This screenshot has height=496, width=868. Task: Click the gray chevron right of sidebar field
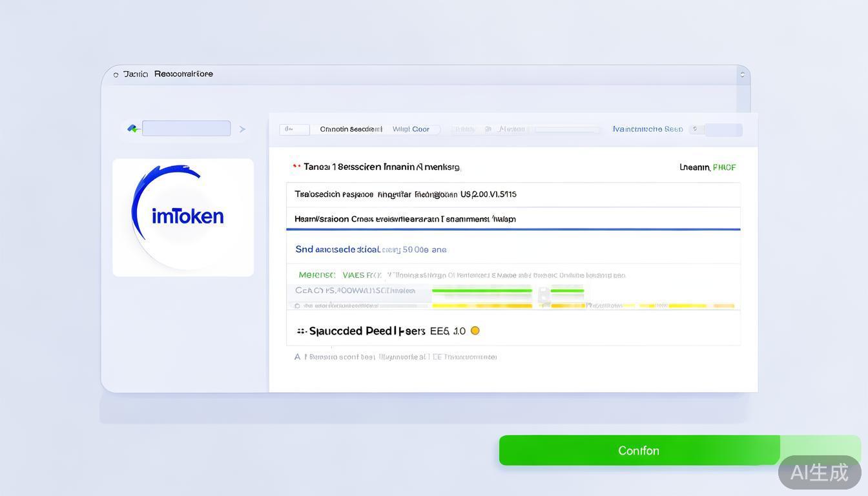242,129
